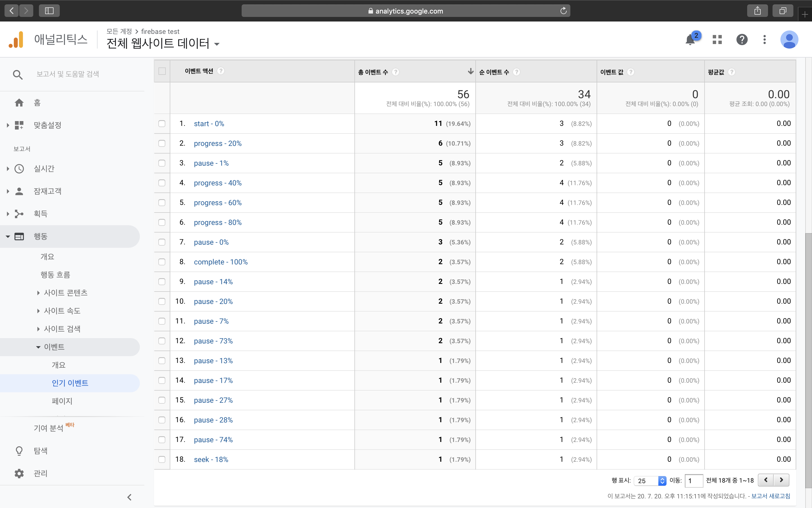Show all tabs overview in browser
812x508 pixels.
782,11
